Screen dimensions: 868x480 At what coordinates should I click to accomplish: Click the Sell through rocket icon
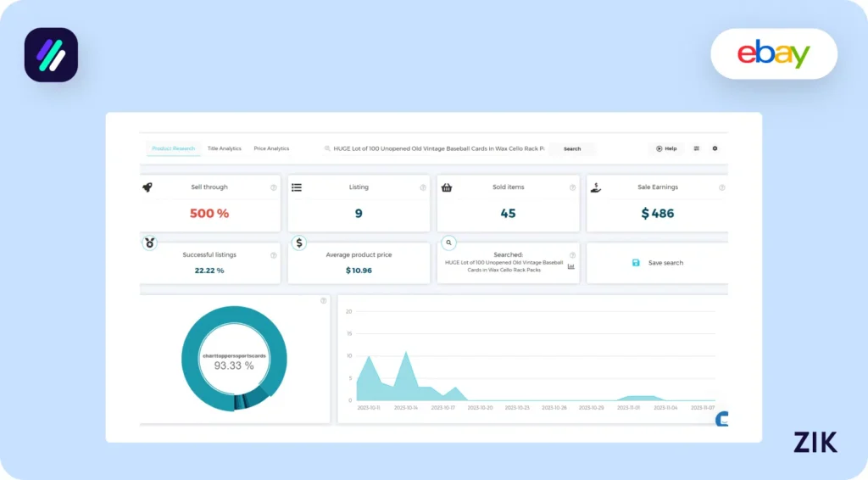click(147, 187)
